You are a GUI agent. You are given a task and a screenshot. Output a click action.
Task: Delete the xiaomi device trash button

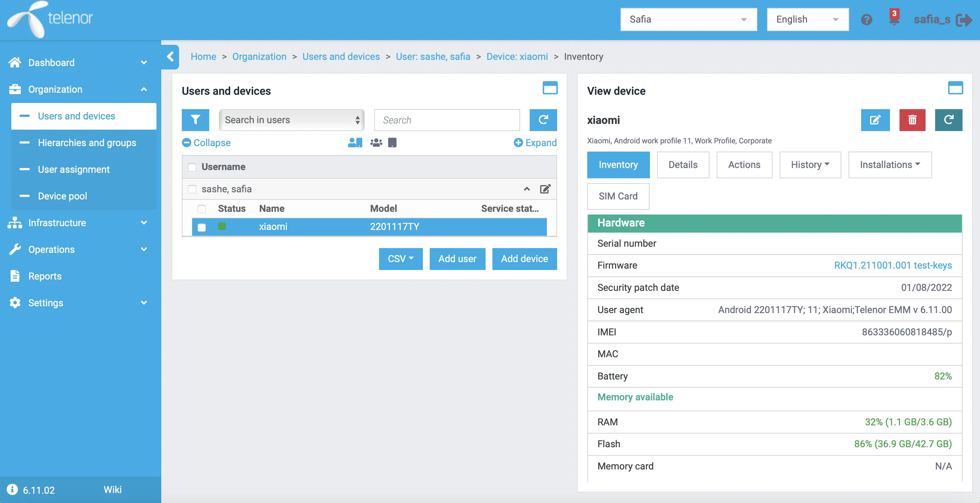coord(912,120)
